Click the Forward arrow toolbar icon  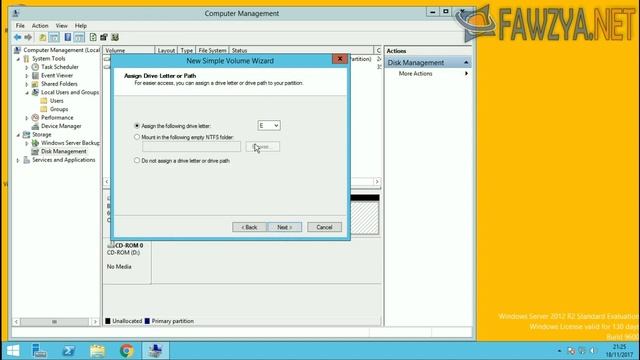click(28, 38)
